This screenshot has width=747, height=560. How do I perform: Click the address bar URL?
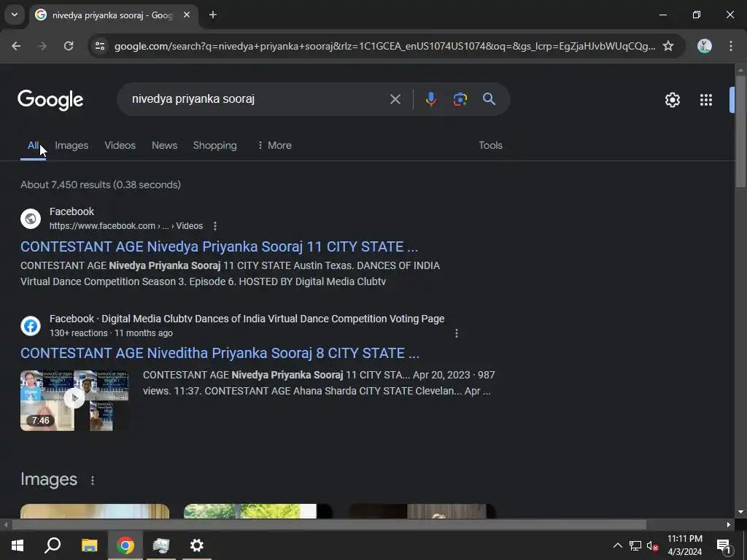pos(385,46)
